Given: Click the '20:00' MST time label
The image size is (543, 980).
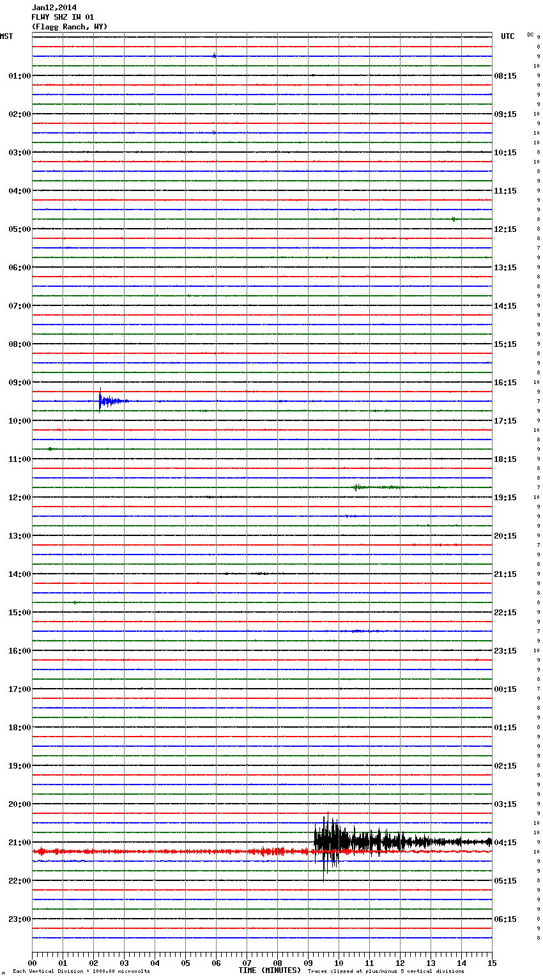Looking at the screenshot, I should [20, 804].
